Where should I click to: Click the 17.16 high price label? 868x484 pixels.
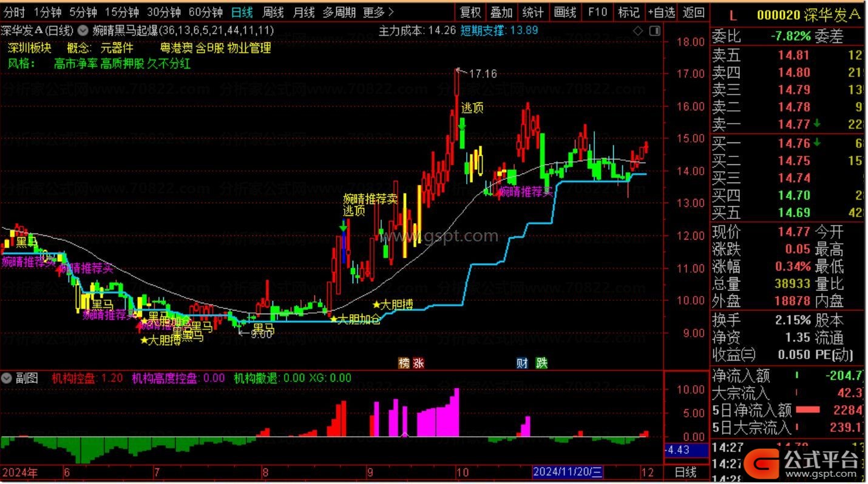[483, 74]
